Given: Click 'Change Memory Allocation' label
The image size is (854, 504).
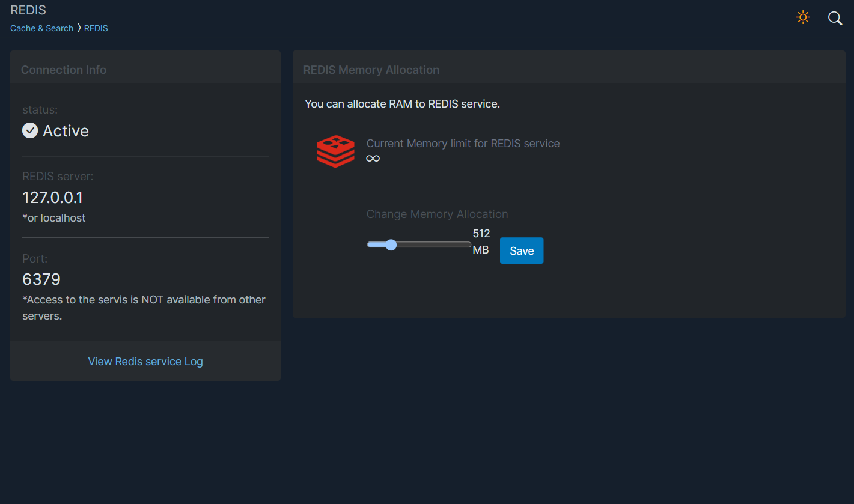Looking at the screenshot, I should pos(438,214).
